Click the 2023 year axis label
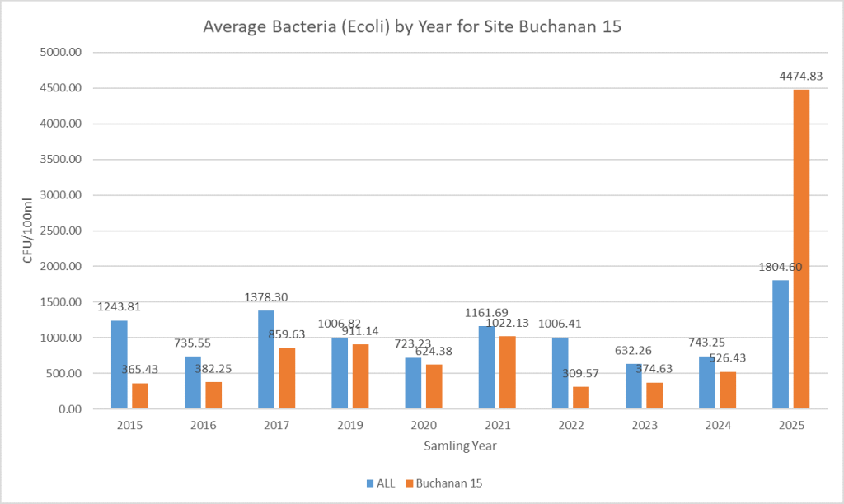Screen dimensions: 844x504 click(x=644, y=425)
